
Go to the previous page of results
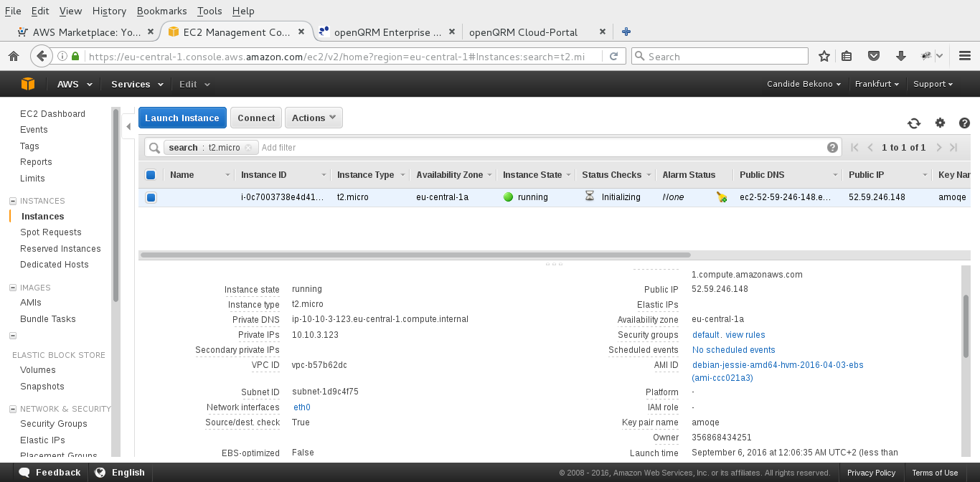click(x=870, y=148)
